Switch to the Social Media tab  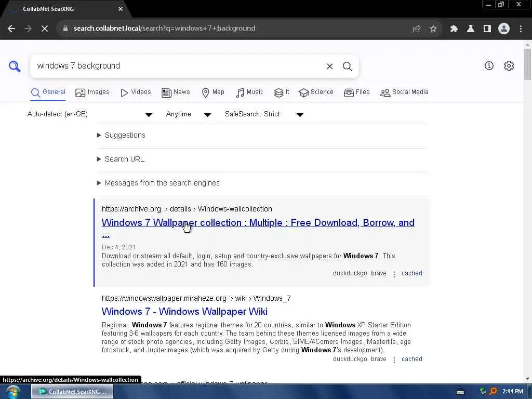click(404, 92)
